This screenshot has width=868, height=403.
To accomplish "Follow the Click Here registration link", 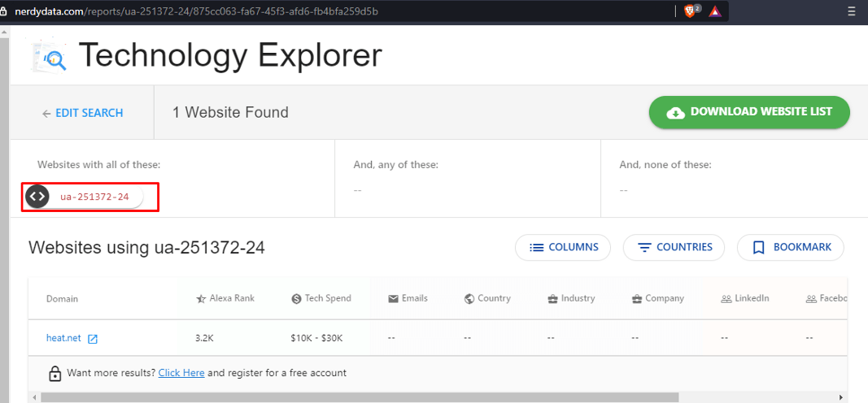I will pyautogui.click(x=181, y=373).
